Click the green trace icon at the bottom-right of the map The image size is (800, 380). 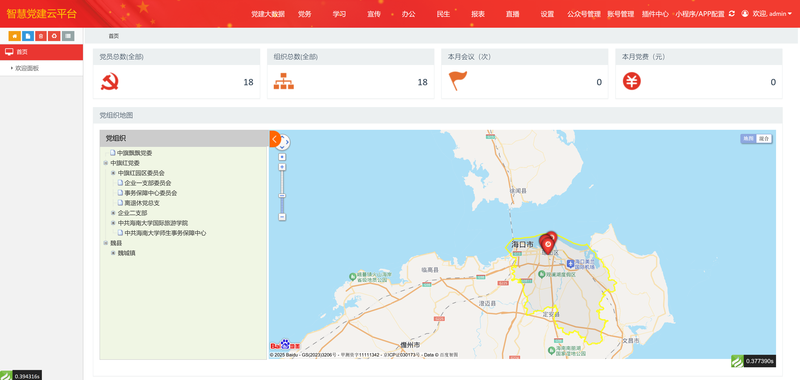(x=737, y=361)
